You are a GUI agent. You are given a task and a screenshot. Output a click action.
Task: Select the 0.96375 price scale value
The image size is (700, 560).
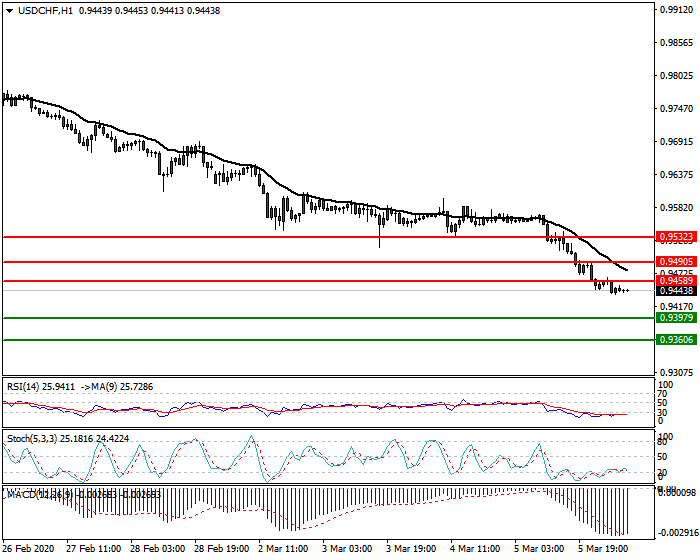click(677, 174)
